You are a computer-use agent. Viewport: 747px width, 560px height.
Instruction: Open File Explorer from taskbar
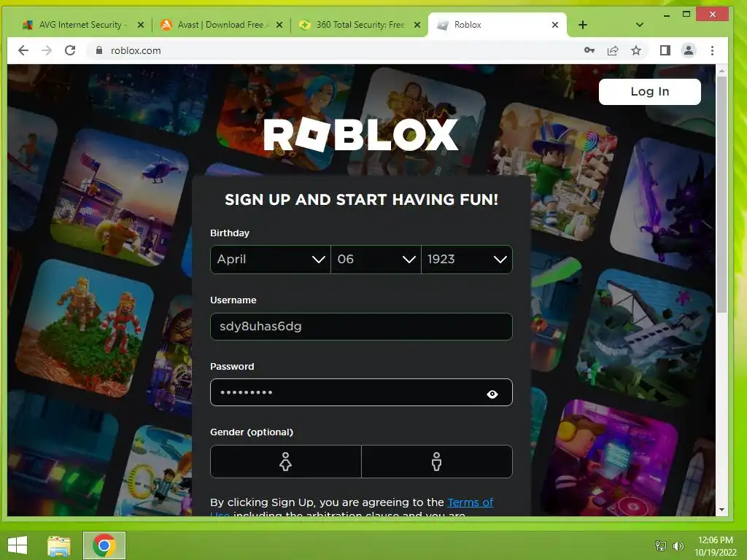59,545
